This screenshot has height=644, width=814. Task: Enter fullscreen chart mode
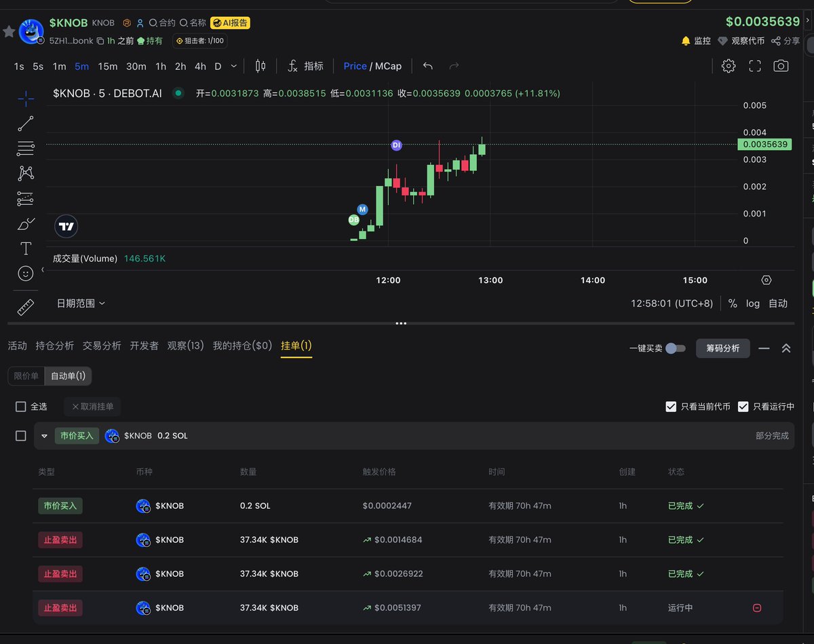point(755,66)
